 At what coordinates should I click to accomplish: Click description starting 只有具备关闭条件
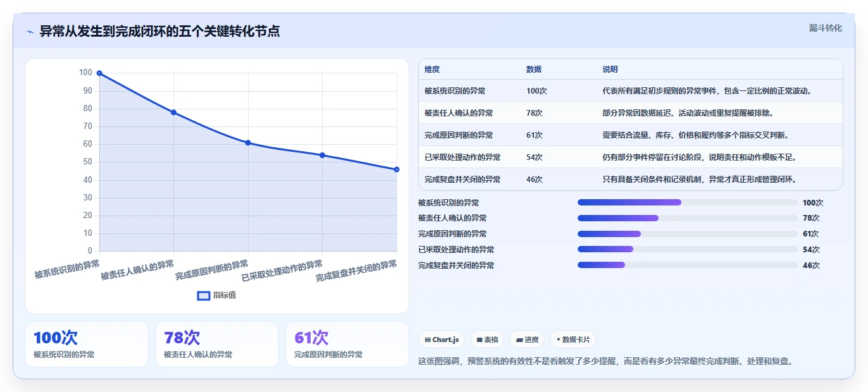coord(699,180)
